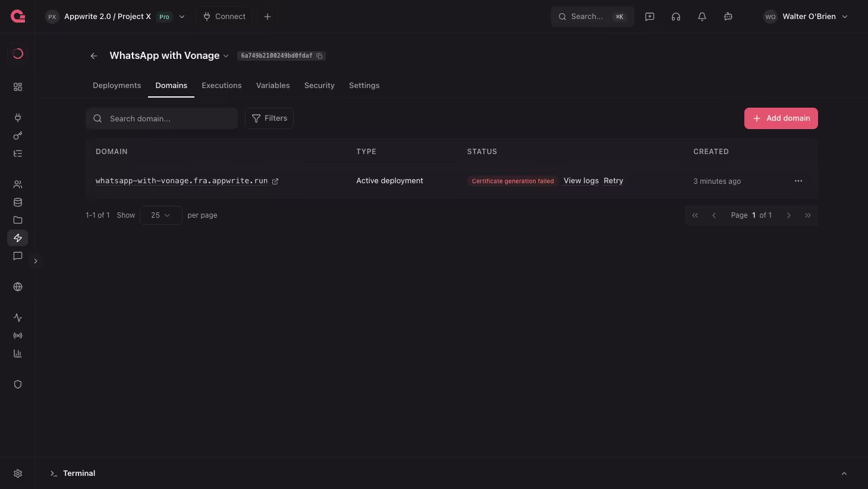Image resolution: width=868 pixels, height=489 pixels.
Task: Retry certificate generation
Action: coord(614,181)
